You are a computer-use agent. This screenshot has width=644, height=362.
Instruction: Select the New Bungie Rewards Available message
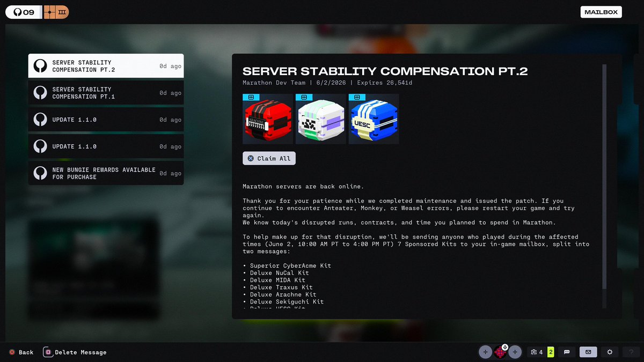[x=106, y=173]
